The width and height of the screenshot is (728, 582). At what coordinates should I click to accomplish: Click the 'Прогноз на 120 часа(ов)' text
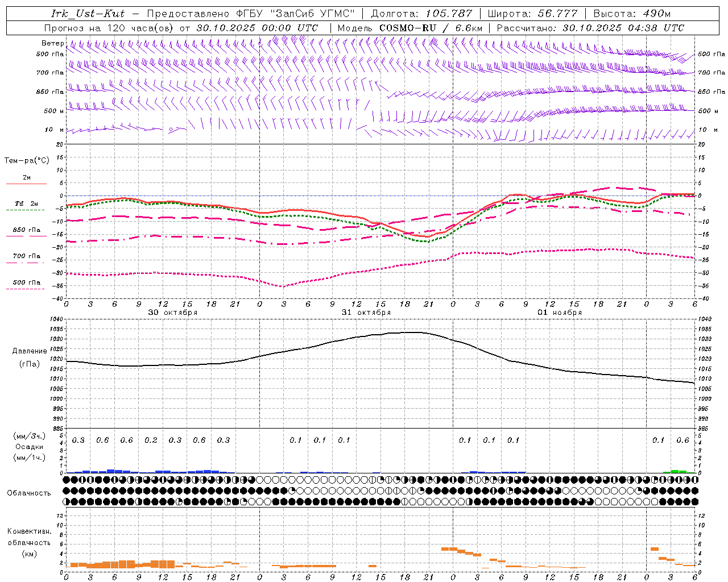tap(109, 28)
